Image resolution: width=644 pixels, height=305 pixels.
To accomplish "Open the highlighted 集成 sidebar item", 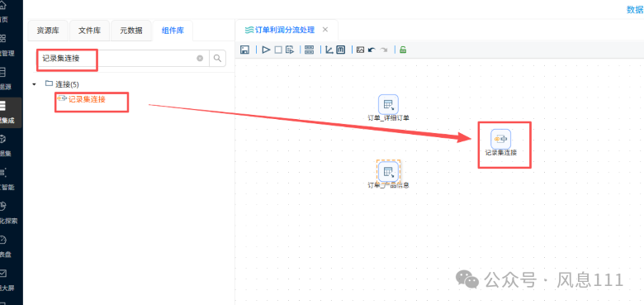I will pyautogui.click(x=11, y=112).
